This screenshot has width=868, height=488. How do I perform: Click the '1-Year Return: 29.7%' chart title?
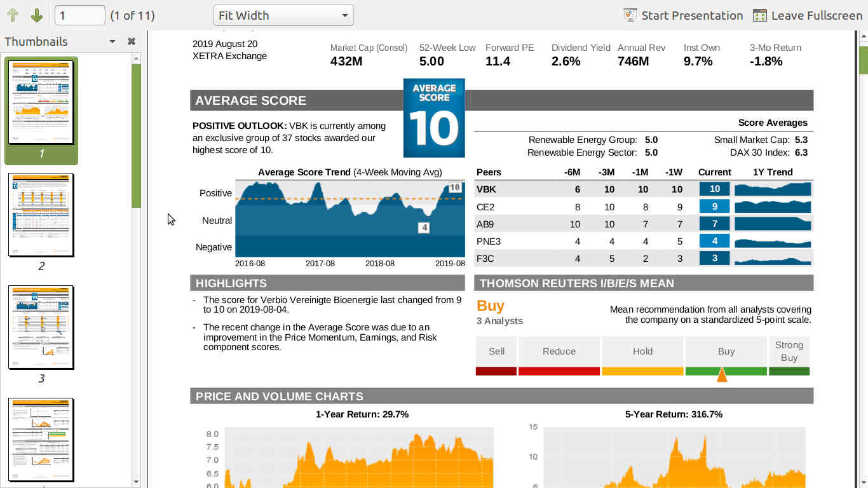362,414
